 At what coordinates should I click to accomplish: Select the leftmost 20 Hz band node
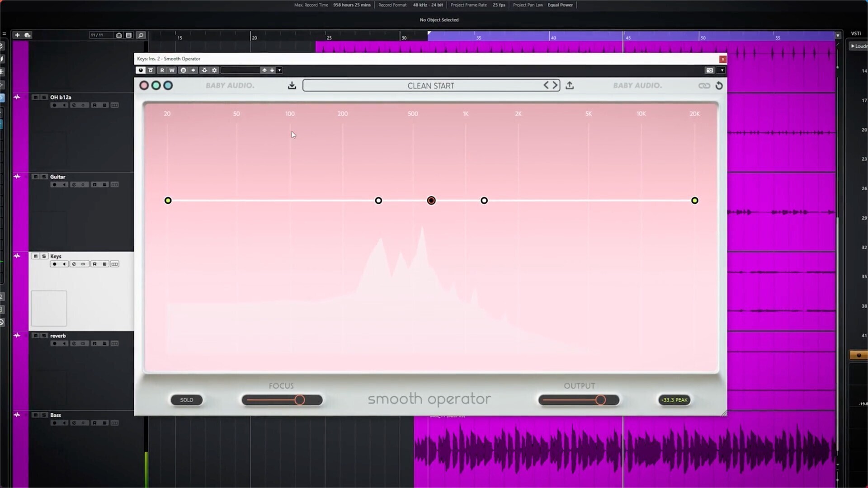(x=168, y=200)
